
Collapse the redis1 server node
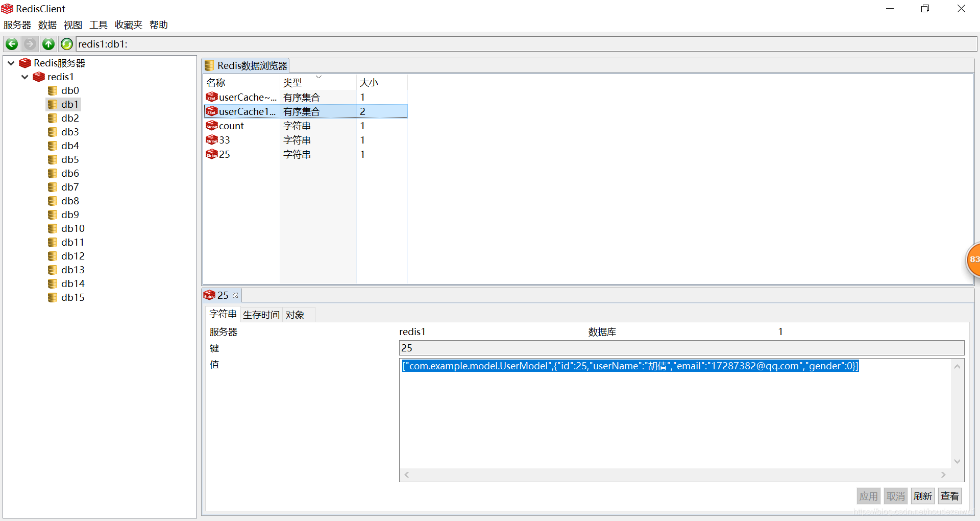24,77
